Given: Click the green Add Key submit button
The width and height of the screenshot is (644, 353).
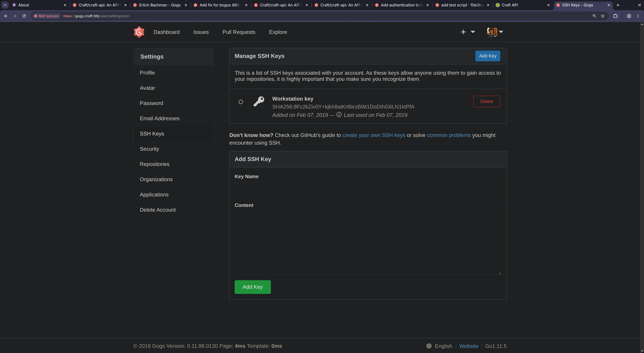Looking at the screenshot, I should pyautogui.click(x=252, y=287).
